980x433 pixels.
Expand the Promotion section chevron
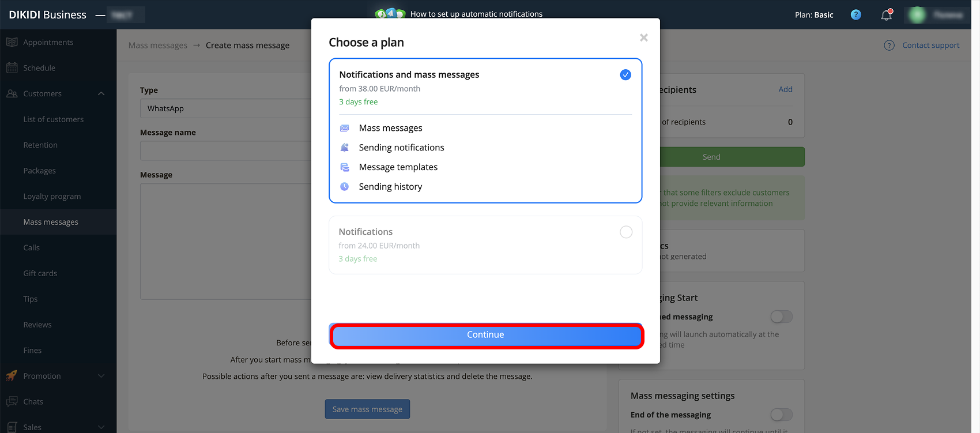[101, 376]
